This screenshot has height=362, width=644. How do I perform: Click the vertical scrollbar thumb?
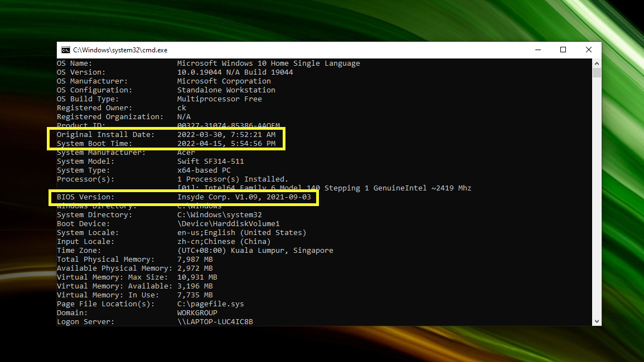point(597,72)
